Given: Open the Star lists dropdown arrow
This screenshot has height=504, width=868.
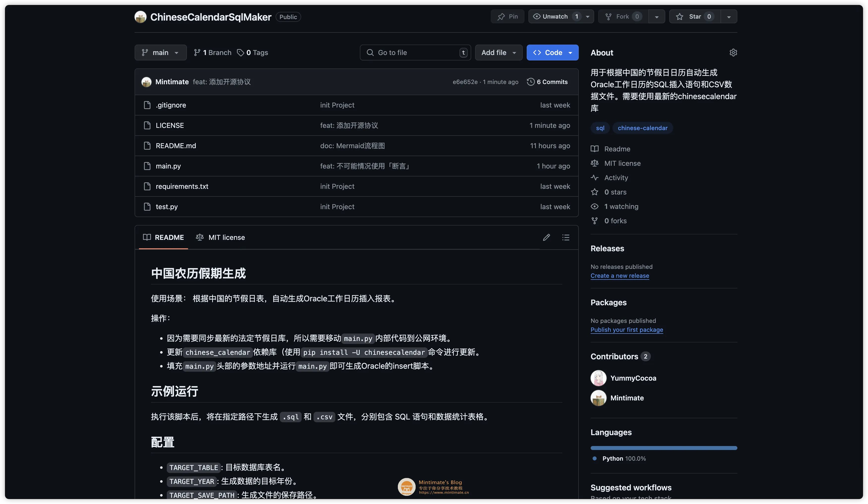Looking at the screenshot, I should [x=728, y=17].
